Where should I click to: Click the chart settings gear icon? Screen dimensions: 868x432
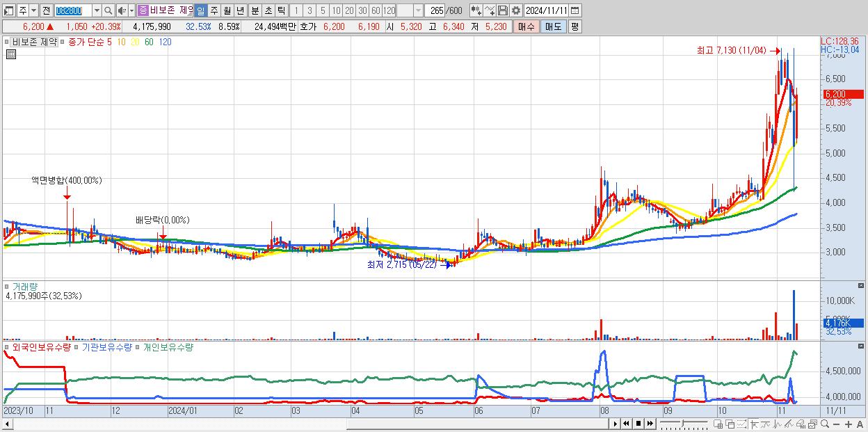(x=515, y=10)
